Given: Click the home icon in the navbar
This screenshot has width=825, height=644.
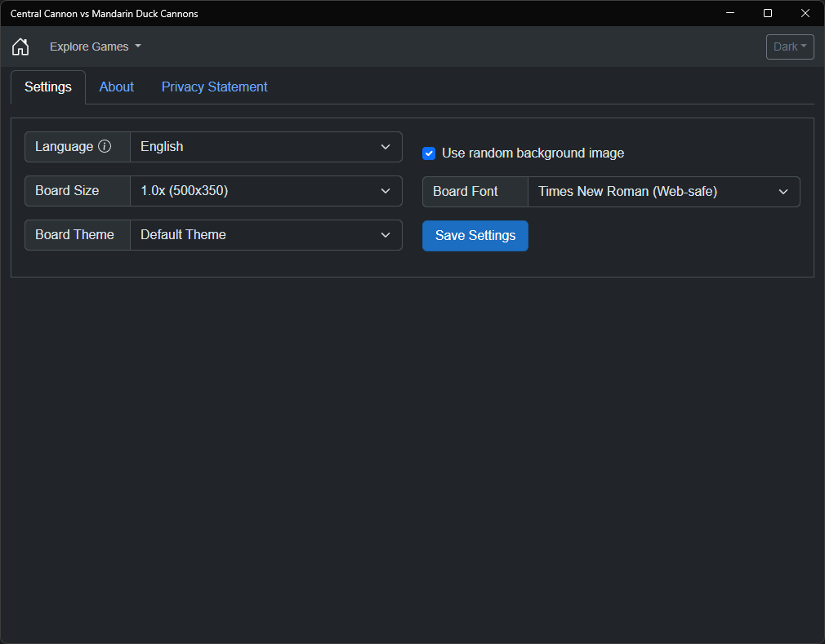Looking at the screenshot, I should click(x=20, y=47).
